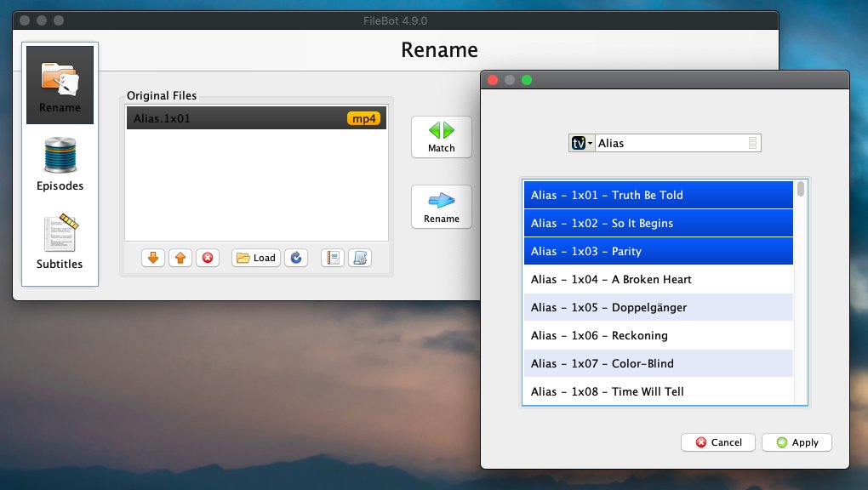Click the mp4 extension badge

point(363,118)
